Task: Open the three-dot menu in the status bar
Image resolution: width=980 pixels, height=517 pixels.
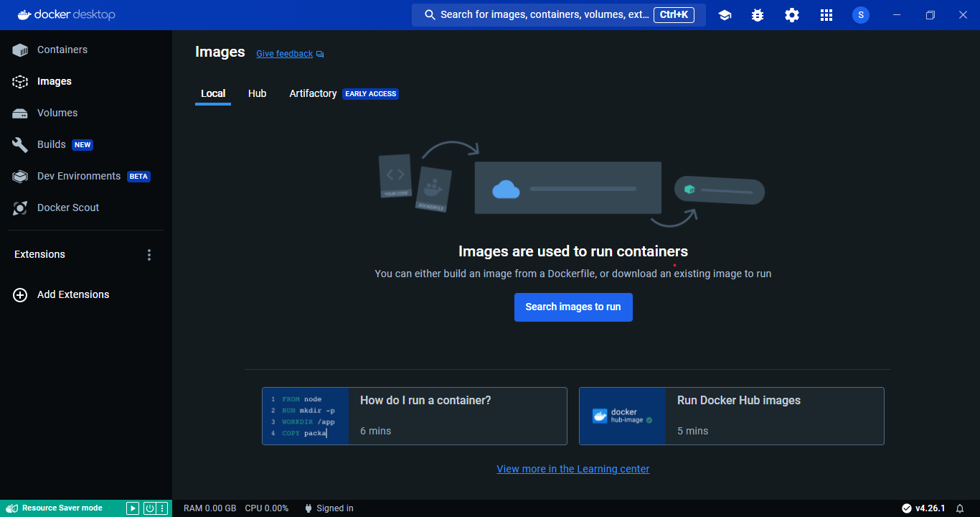Action: click(163, 508)
